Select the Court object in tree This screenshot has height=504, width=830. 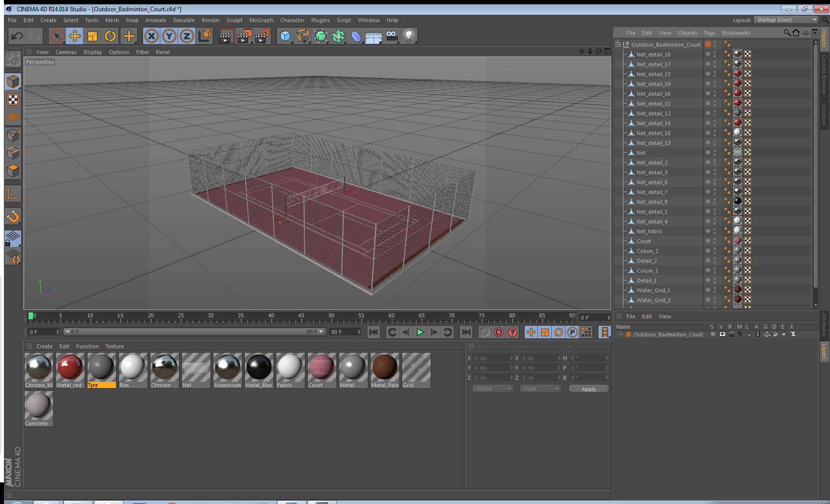[x=644, y=241]
